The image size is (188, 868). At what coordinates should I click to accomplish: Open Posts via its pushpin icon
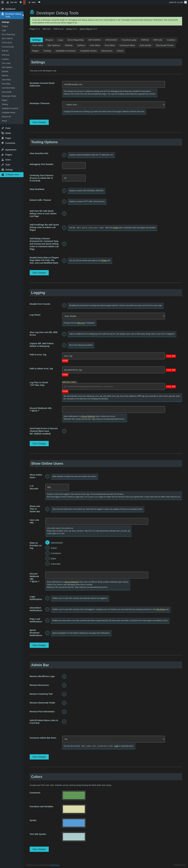tap(3, 128)
